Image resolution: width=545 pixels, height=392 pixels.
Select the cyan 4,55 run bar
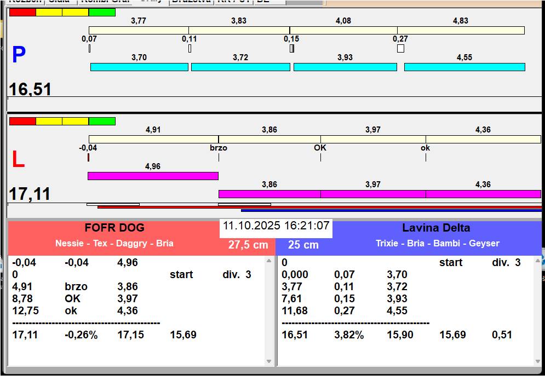coord(464,67)
